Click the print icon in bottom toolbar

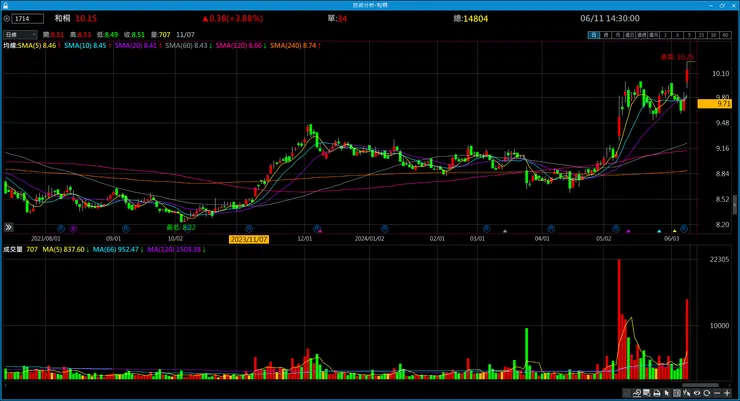click(x=656, y=393)
